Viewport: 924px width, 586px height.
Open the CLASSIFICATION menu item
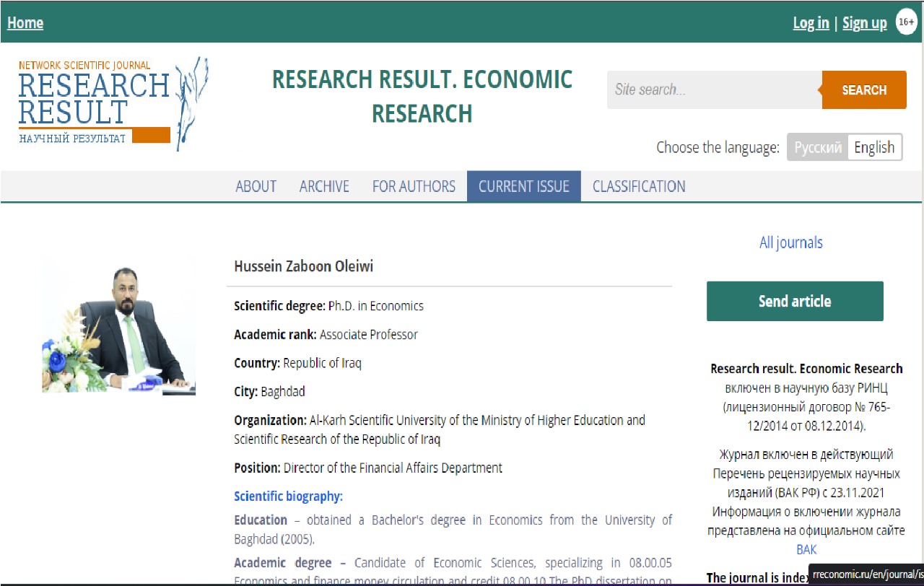pos(639,186)
